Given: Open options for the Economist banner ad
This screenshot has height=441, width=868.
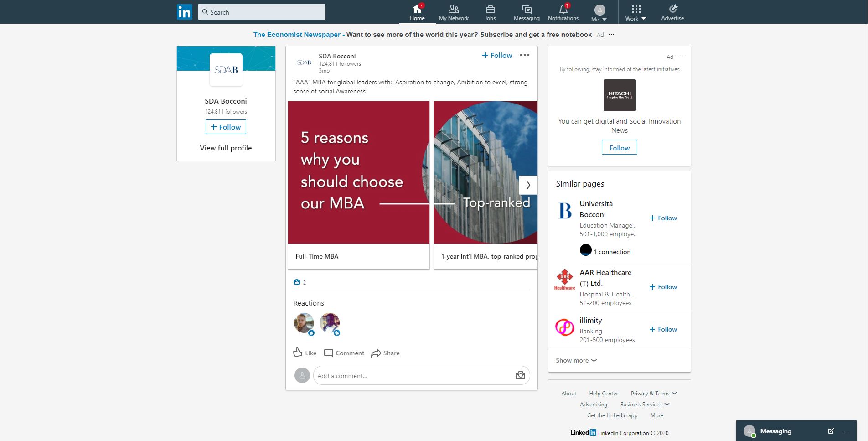Looking at the screenshot, I should (611, 35).
